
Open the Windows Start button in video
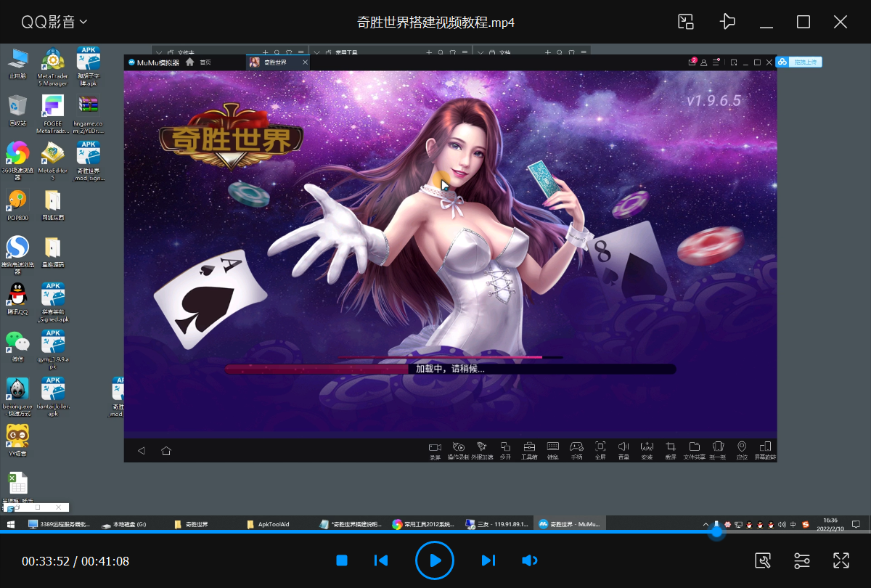pyautogui.click(x=11, y=523)
